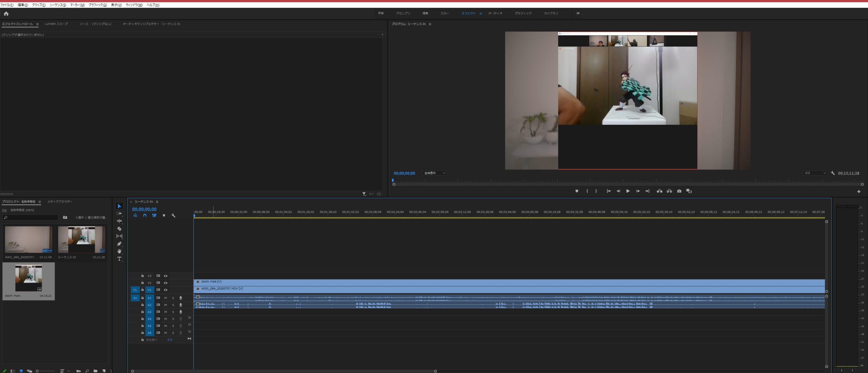Image resolution: width=868 pixels, height=373 pixels.
Task: Expand workspace overflow chevrons
Action: pyautogui.click(x=578, y=13)
